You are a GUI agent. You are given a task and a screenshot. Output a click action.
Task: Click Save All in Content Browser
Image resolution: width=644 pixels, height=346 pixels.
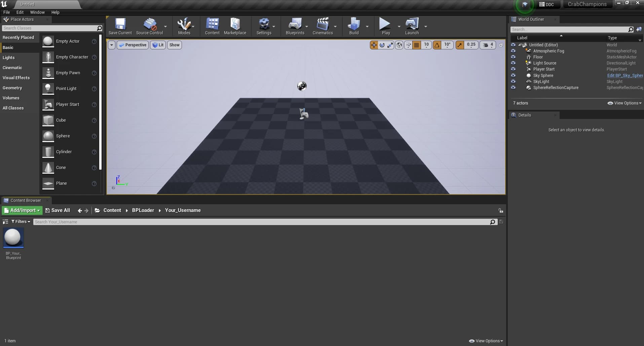58,211
